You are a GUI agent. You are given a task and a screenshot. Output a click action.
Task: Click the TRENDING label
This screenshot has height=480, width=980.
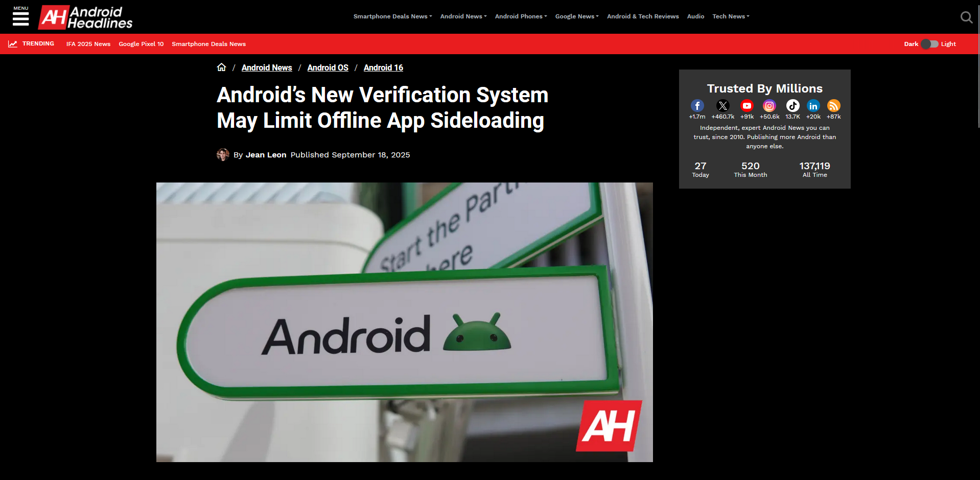tap(38, 44)
